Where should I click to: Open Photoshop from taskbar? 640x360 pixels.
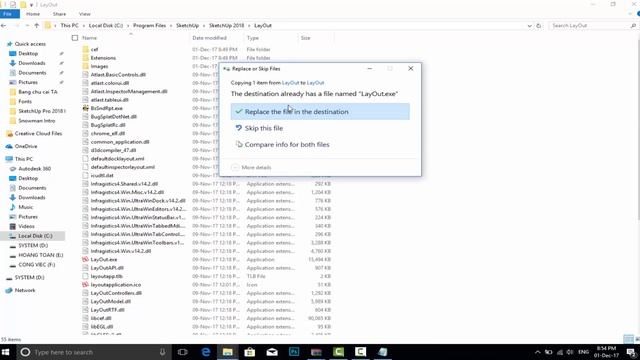click(x=294, y=352)
